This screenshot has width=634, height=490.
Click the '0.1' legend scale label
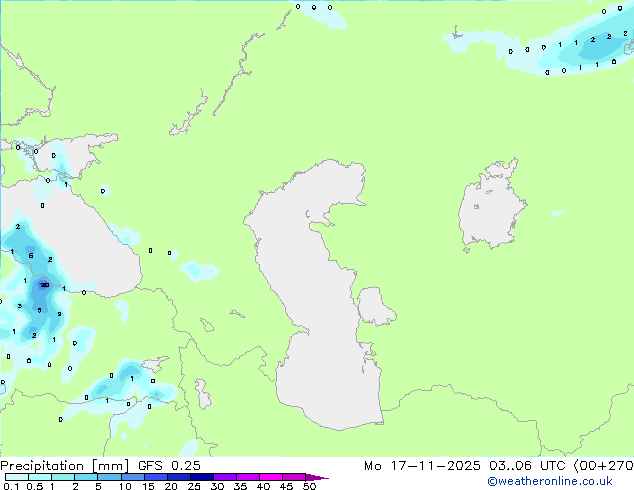pos(11,486)
